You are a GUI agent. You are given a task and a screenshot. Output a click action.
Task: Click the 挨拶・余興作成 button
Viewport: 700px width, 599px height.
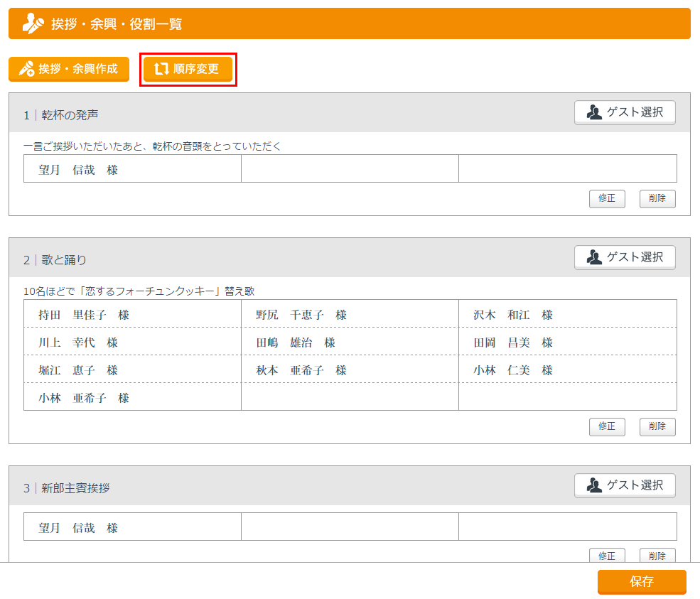[x=69, y=70]
